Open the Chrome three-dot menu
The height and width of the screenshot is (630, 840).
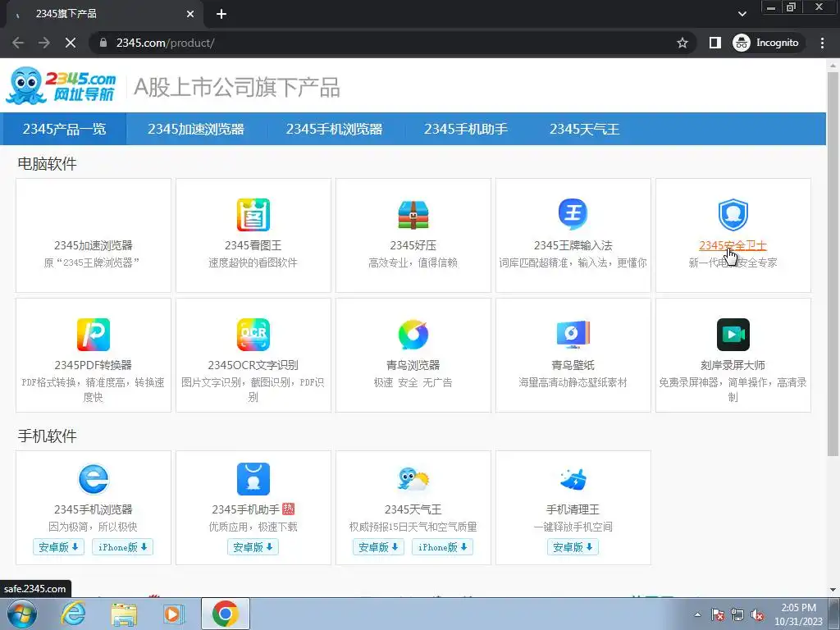[822, 43]
